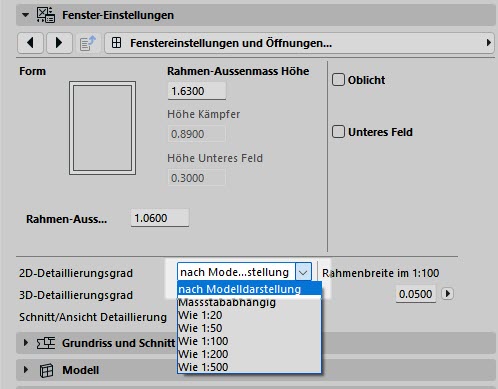Click the Modell panel title

pyautogui.click(x=81, y=370)
